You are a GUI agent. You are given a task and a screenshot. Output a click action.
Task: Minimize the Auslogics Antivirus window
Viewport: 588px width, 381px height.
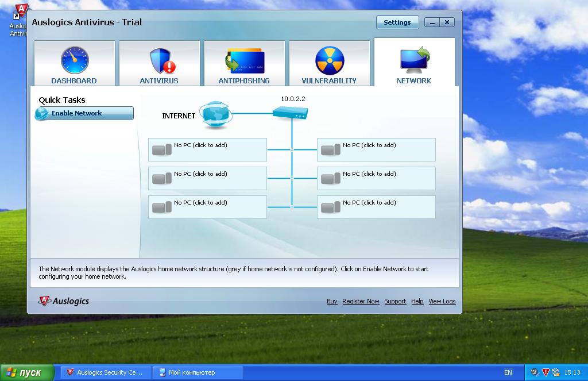[x=432, y=22]
